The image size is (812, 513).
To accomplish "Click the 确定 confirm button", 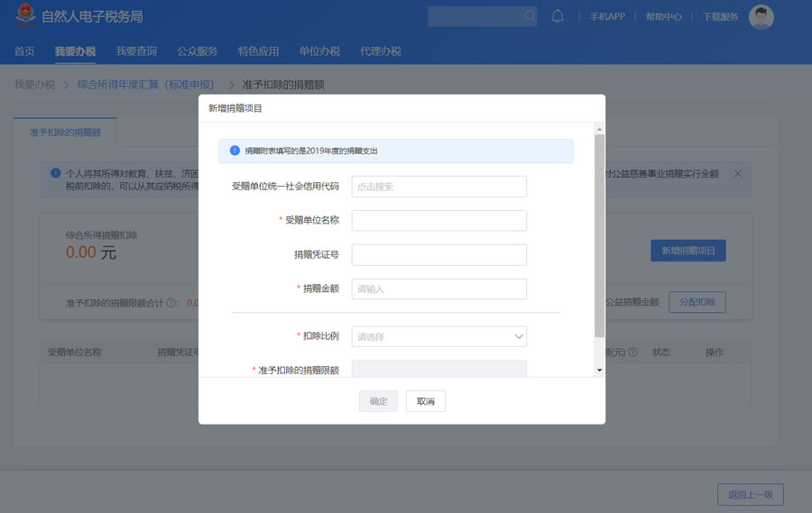I will [378, 401].
